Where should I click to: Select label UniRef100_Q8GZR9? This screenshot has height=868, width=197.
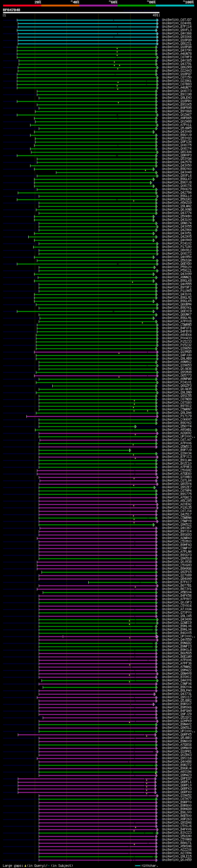[176, 67]
